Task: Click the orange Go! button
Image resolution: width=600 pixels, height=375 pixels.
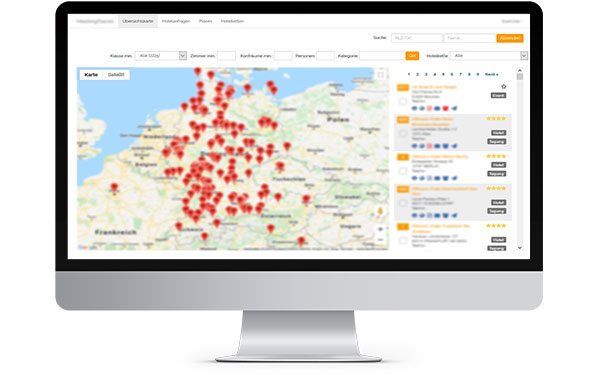Action: 412,55
